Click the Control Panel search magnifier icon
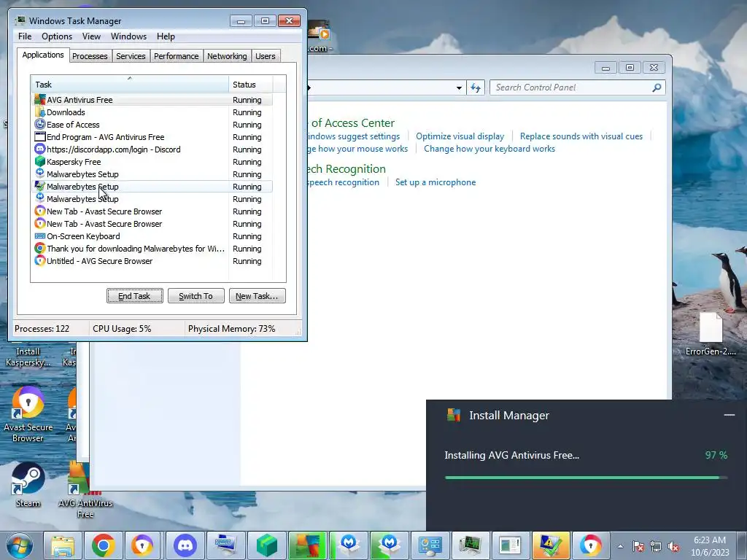The width and height of the screenshot is (747, 560). (x=657, y=87)
